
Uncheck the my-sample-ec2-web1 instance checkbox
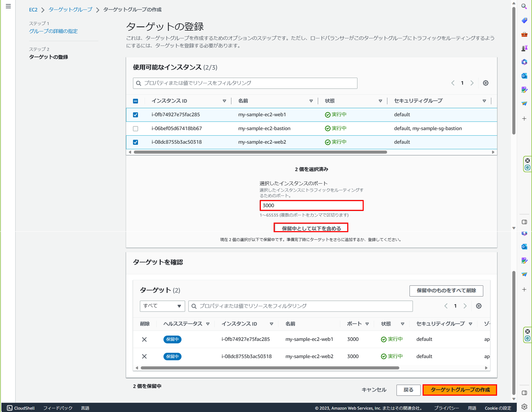coord(135,115)
